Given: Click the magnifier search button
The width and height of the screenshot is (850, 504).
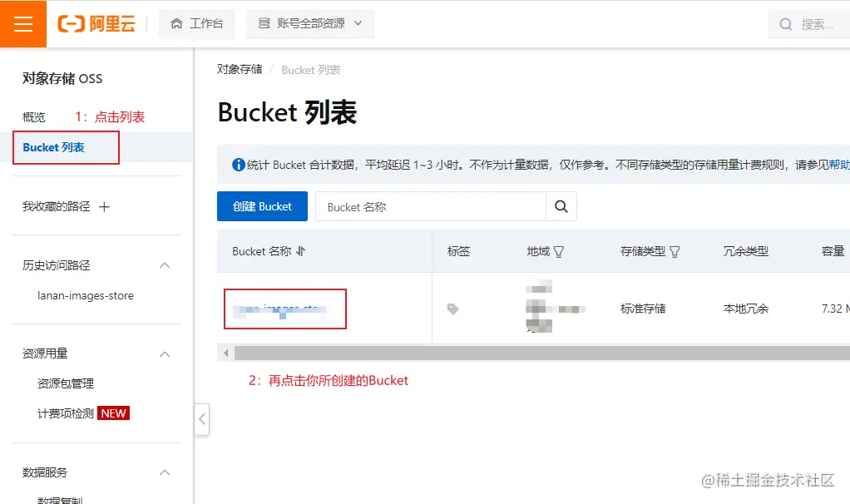Looking at the screenshot, I should pyautogui.click(x=561, y=206).
